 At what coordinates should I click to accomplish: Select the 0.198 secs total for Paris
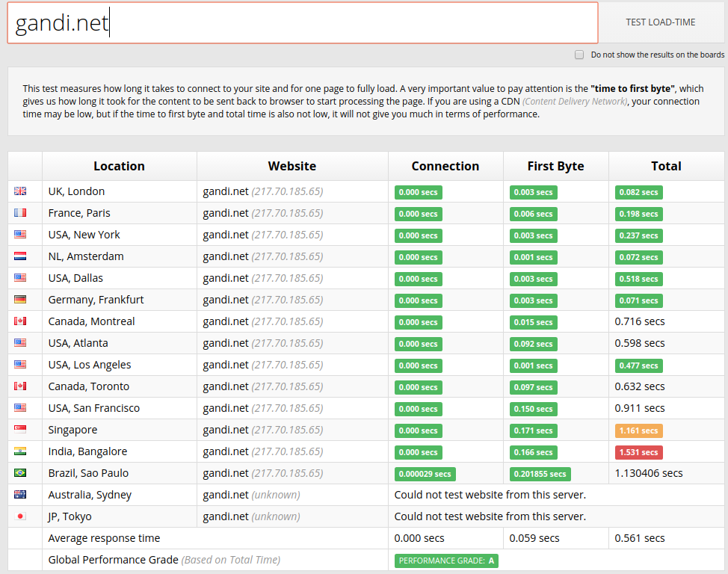coord(638,214)
